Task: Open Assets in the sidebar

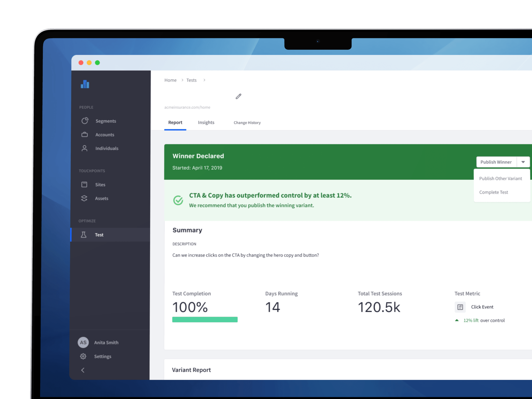Action: tap(101, 198)
